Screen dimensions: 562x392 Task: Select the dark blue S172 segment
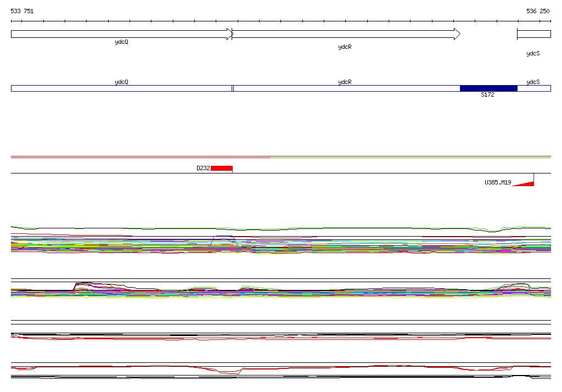(488, 88)
